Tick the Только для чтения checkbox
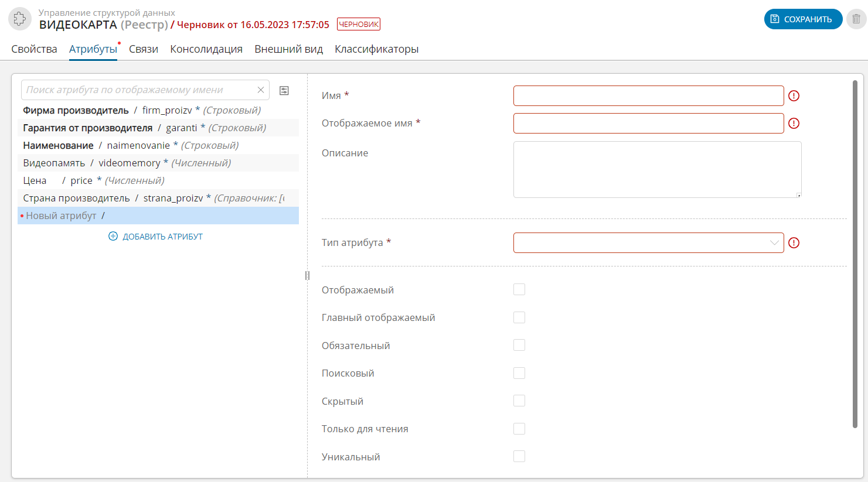This screenshot has height=482, width=868. 519,429
